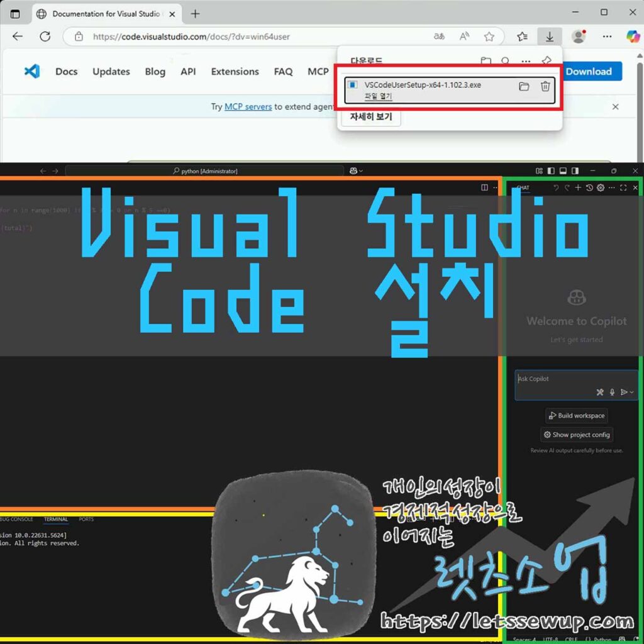Open chat panel more actions menu
The image size is (644, 644).
coord(612,187)
